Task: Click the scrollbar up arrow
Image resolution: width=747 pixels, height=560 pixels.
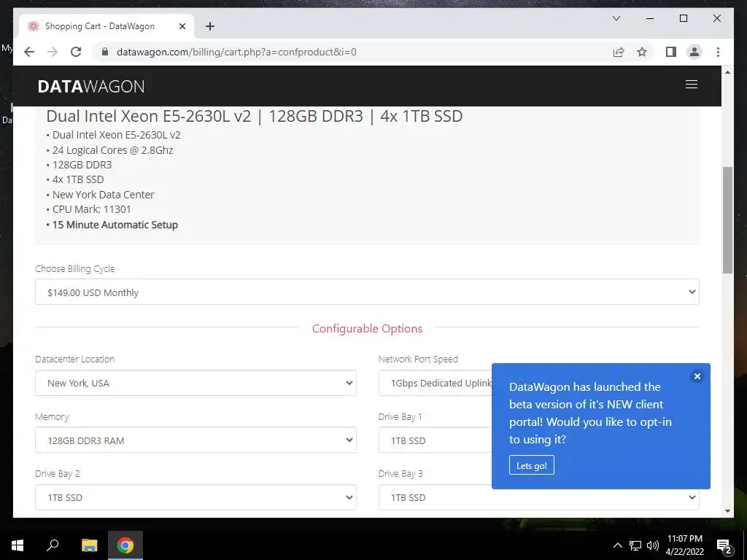Action: (x=727, y=72)
